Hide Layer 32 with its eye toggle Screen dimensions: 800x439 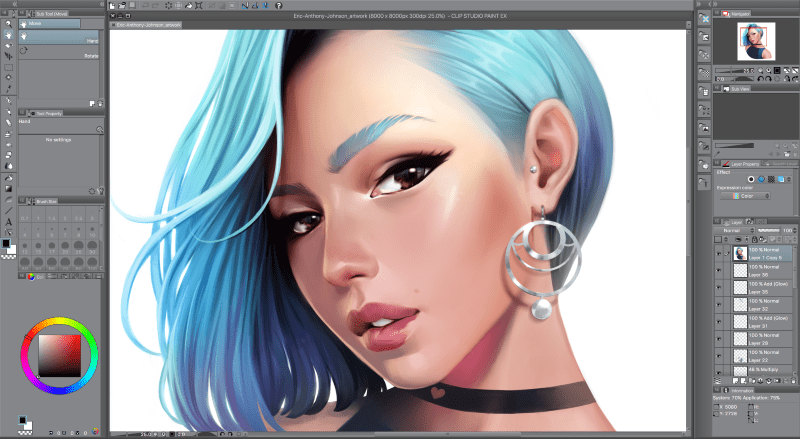point(720,306)
